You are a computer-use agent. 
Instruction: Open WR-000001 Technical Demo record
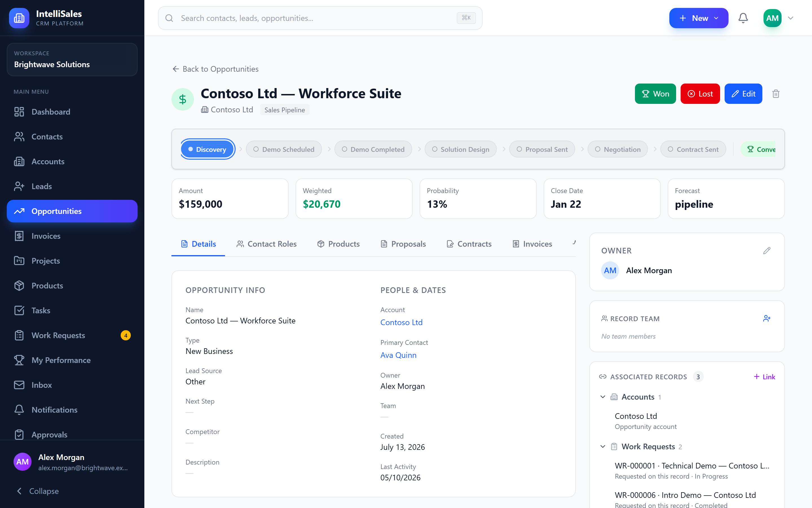pyautogui.click(x=692, y=470)
